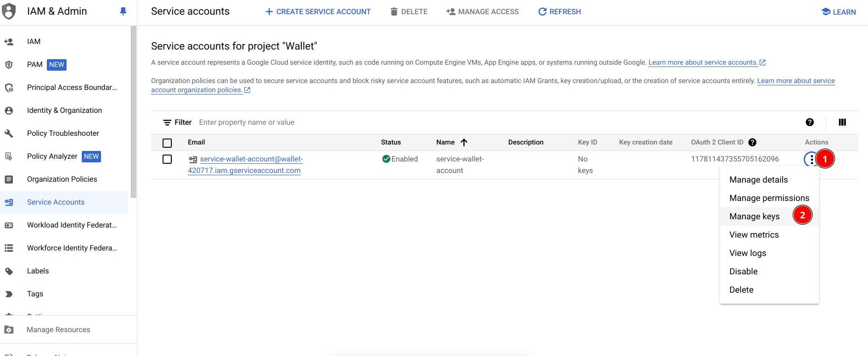This screenshot has width=868, height=356.
Task: Select View metrics in actions menu
Action: click(x=769, y=235)
